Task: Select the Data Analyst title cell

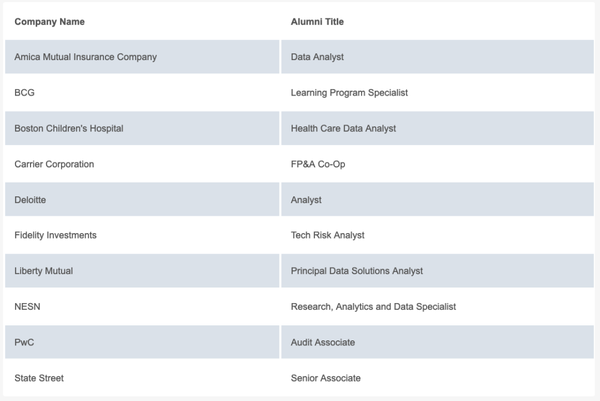Action: click(x=437, y=57)
